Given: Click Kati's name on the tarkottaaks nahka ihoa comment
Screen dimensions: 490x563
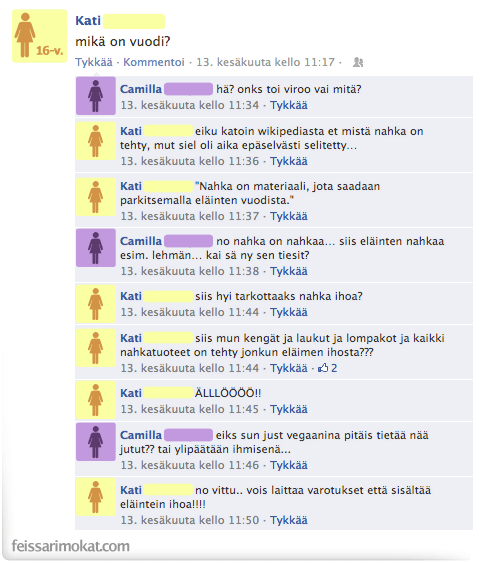Looking at the screenshot, I should (x=131, y=296).
